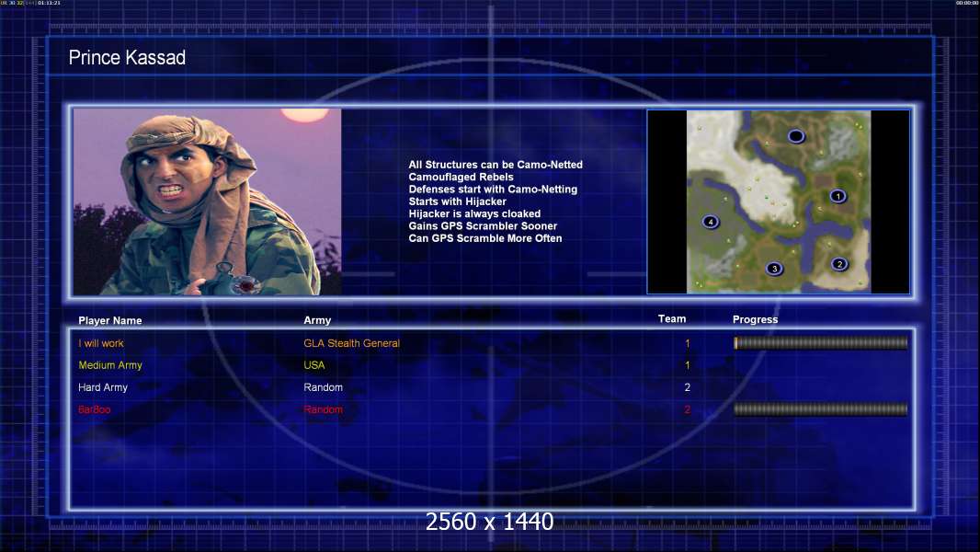Click start position marker 3 on minimap

coord(774,269)
